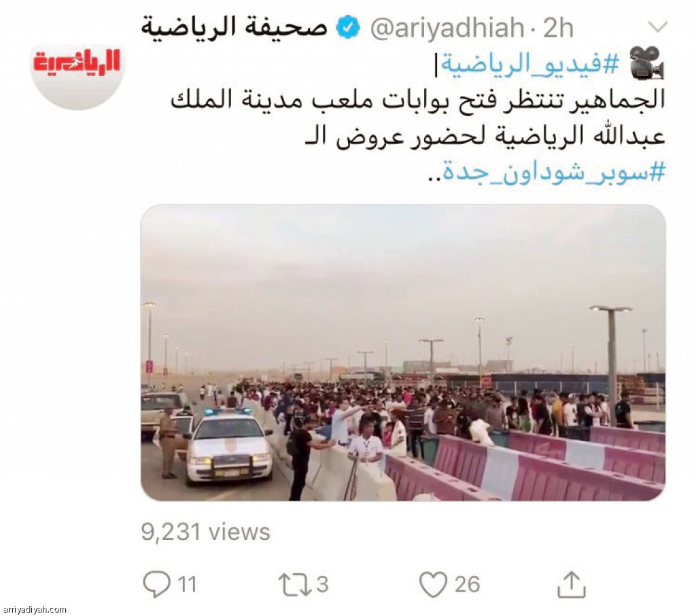Click display name صحيفة الرياضية
Viewport: 696px width, 616px height.
point(234,27)
